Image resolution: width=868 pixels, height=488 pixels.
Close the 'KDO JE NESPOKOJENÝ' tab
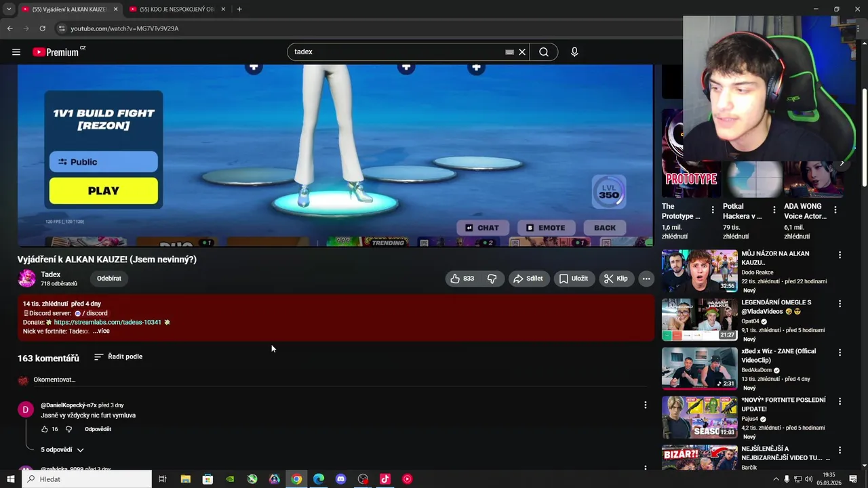tap(224, 9)
